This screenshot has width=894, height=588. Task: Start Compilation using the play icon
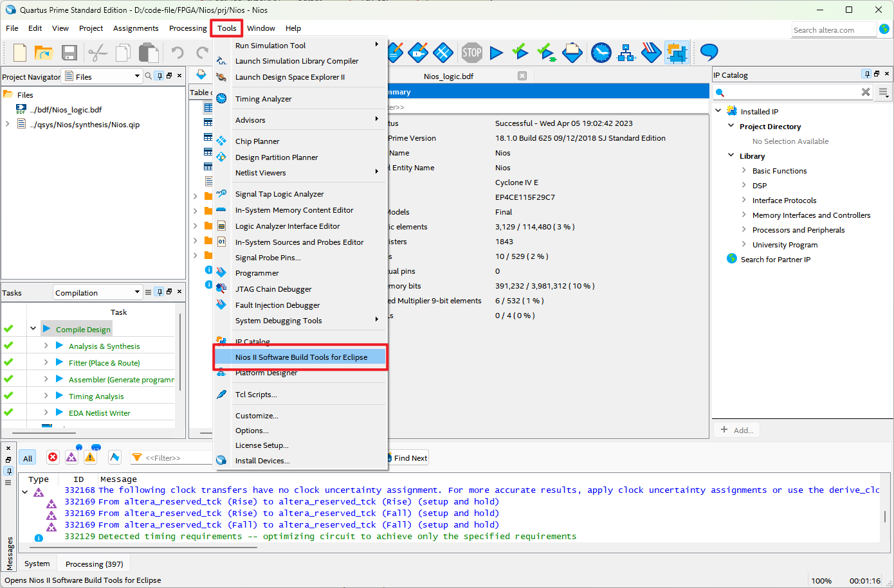pos(497,53)
